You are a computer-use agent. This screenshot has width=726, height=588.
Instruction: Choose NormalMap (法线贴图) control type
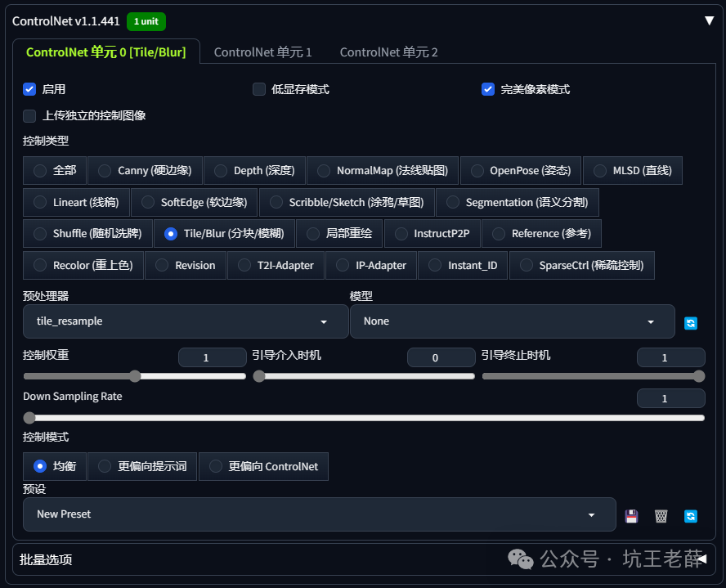[383, 170]
